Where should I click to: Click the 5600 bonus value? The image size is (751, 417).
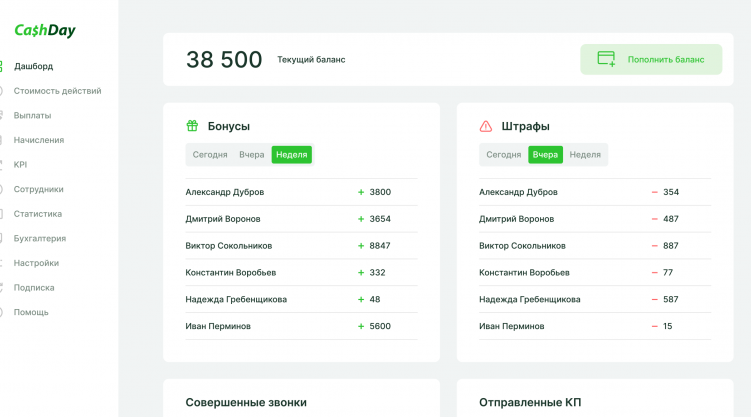point(380,326)
